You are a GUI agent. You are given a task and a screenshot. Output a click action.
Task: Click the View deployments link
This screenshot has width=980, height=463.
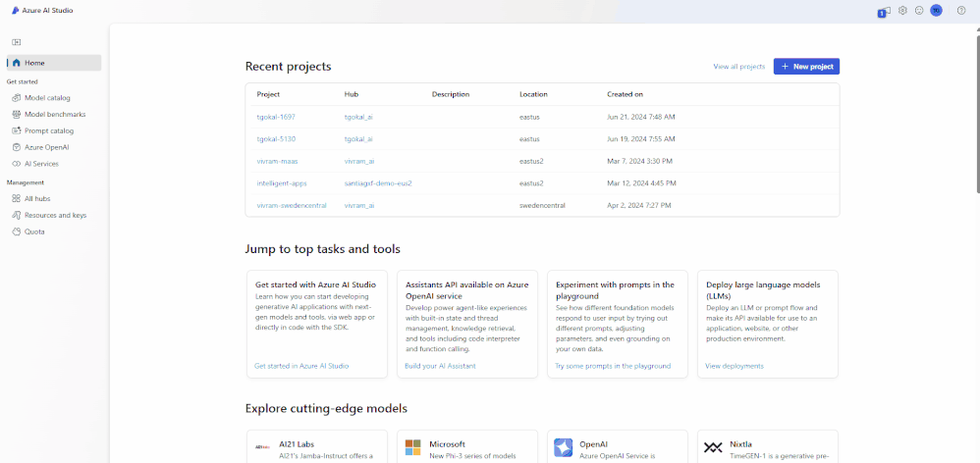(735, 366)
